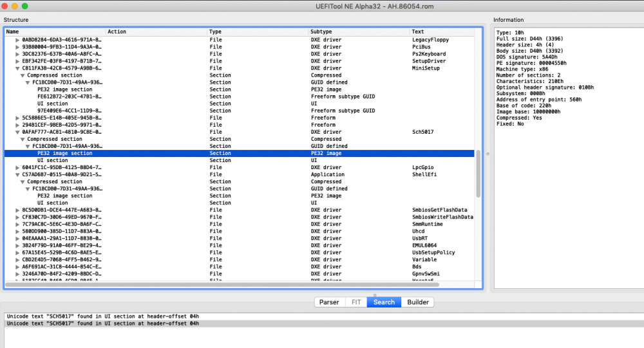Viewport: 644px width, 348px height.
Task: Click the splitter handle between Structure and Information
Action: 488,154
